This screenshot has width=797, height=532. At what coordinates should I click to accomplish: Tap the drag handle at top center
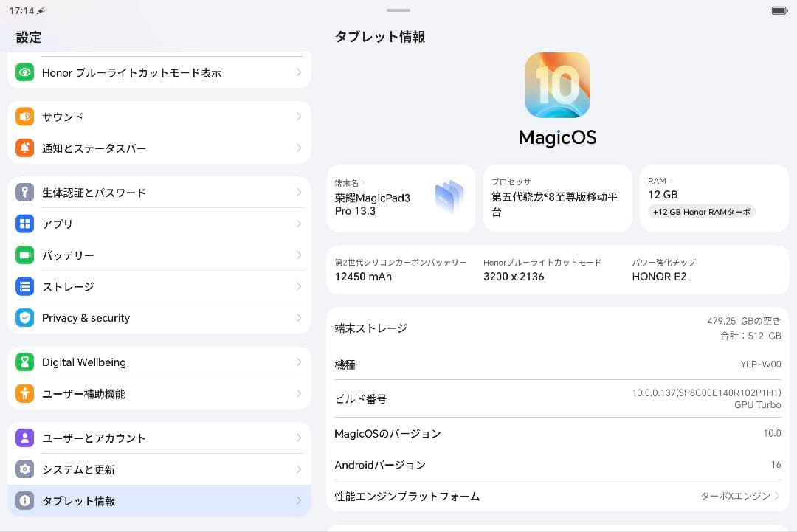398,10
